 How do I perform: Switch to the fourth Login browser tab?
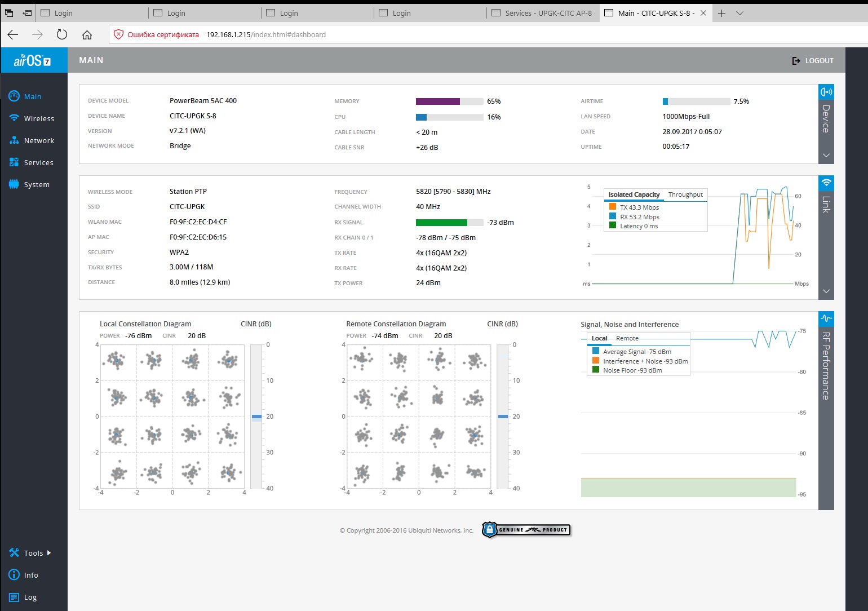430,13
